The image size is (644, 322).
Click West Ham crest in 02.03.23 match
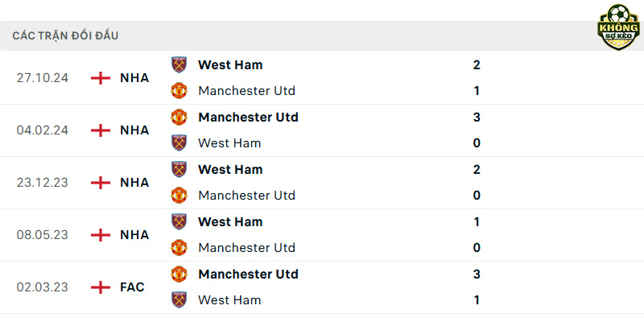click(179, 299)
